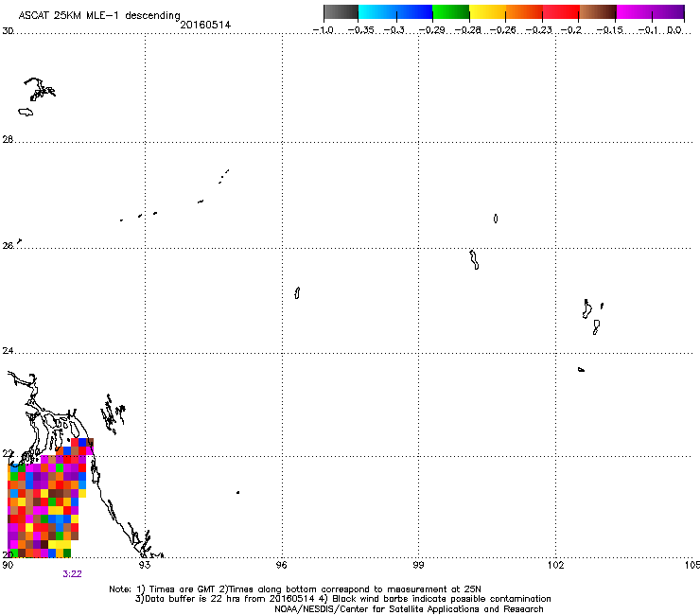
Task: Click the title 'ASCAT 25KM MLE-1 descending'
Action: point(99,15)
